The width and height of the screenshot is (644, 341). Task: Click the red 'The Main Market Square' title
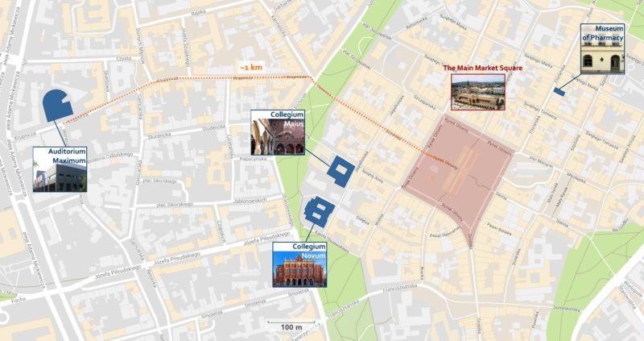coord(482,68)
